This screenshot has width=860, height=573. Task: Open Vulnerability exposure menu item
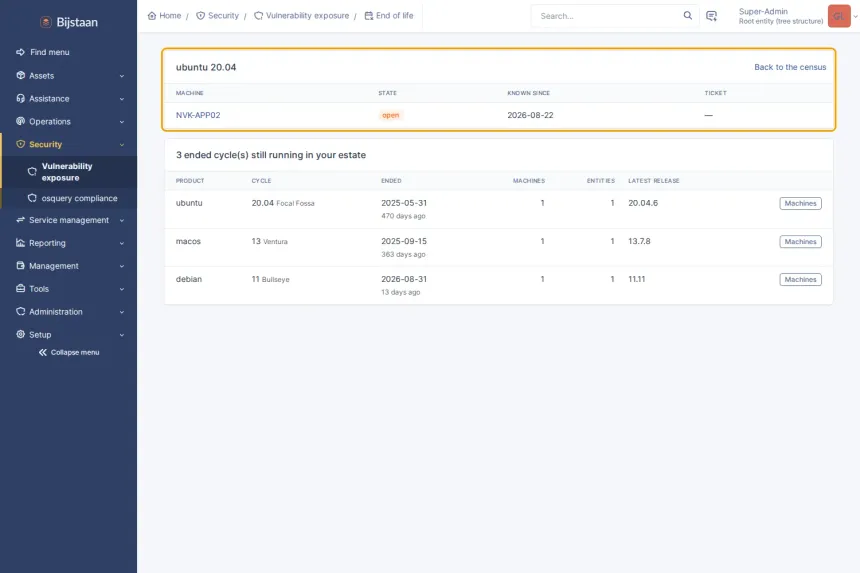click(69, 172)
